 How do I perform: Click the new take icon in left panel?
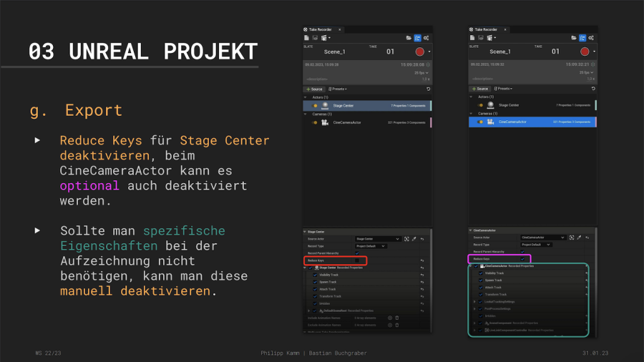[x=306, y=37]
